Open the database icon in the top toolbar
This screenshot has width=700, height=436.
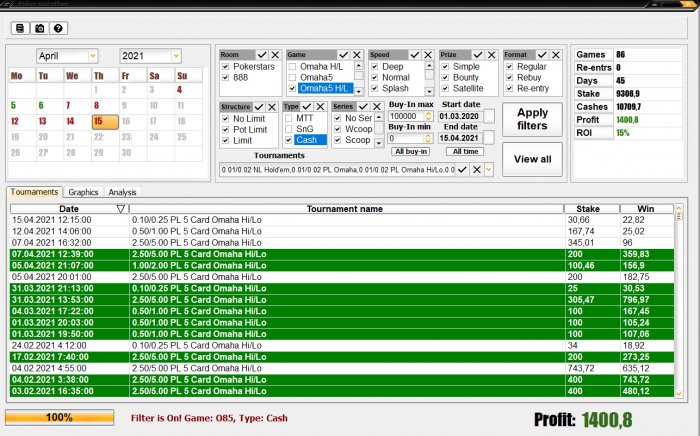point(20,29)
